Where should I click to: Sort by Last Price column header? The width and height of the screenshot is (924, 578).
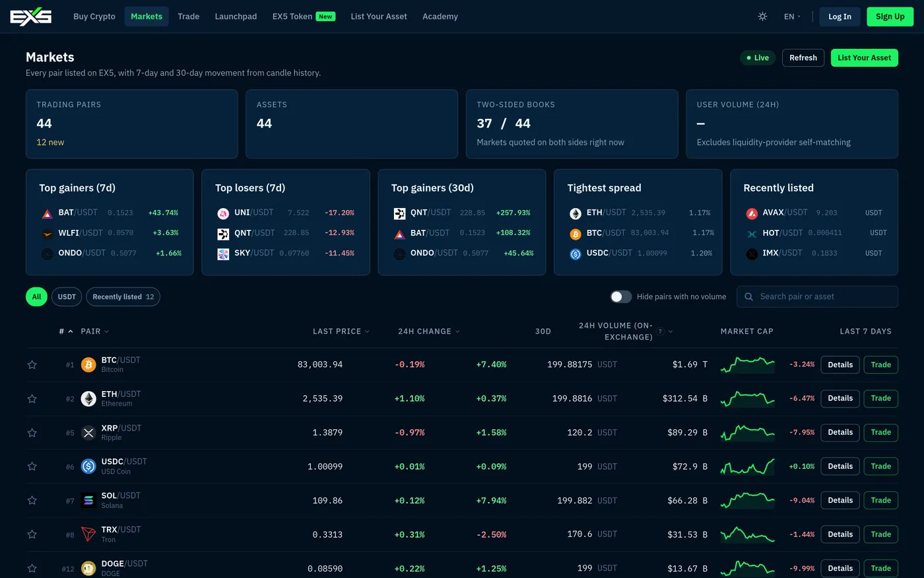[x=341, y=332]
